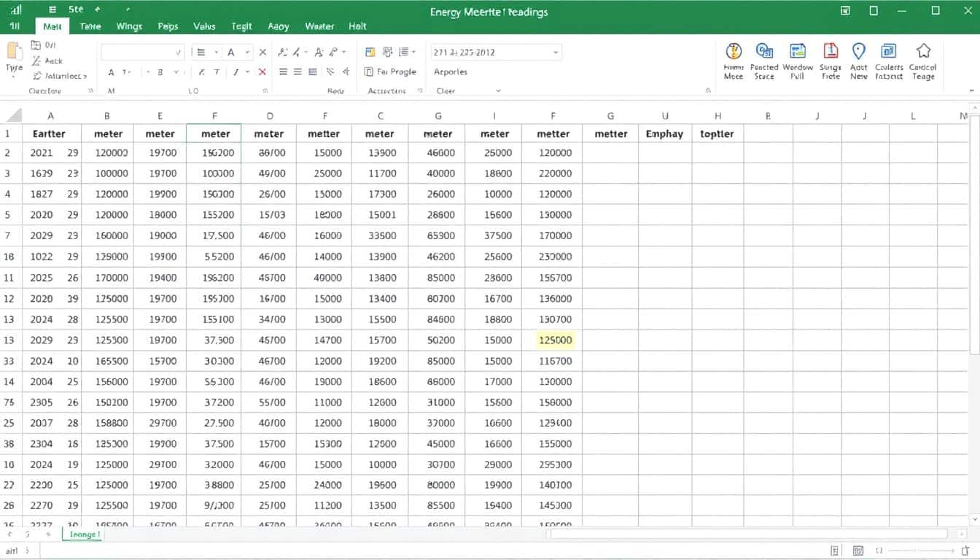The height and width of the screenshot is (560, 980).
Task: Open the 'Tame' ribbon tab
Action: pos(90,26)
